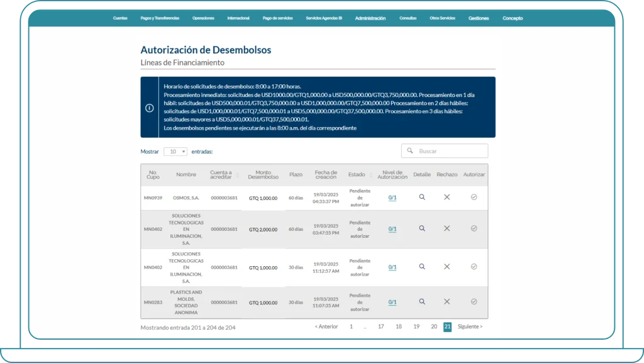Screen dimensions: 644x363
Task: Authorize the OSMOS, S.A. disbursement checkmark
Action: point(474,197)
